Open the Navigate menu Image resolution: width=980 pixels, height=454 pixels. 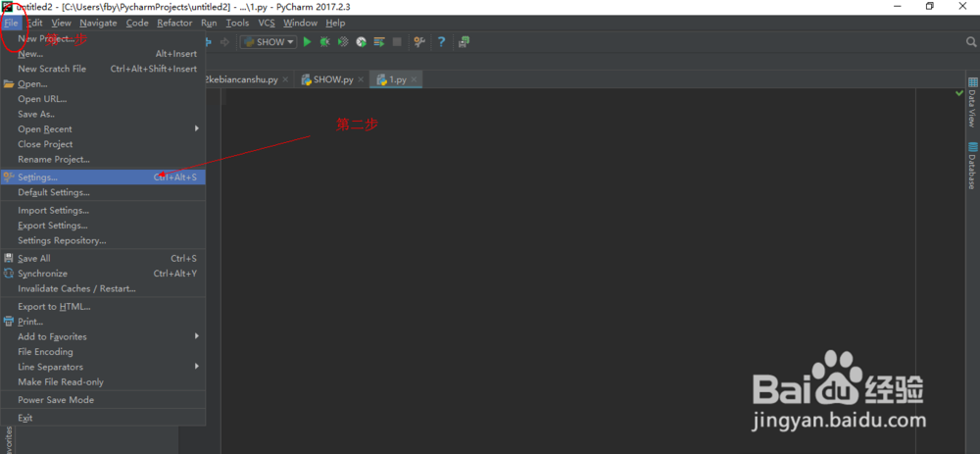pos(98,24)
